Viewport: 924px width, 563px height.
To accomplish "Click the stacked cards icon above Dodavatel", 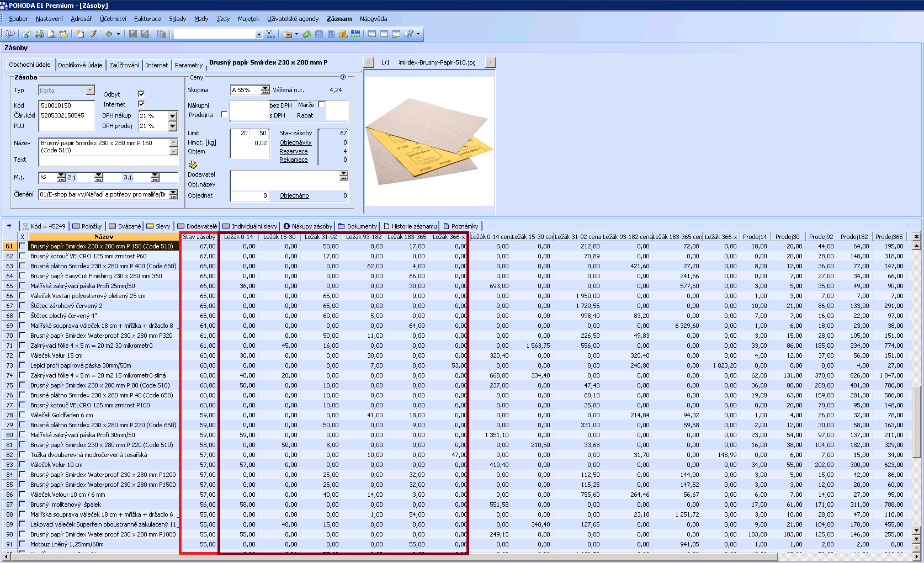I will pyautogui.click(x=193, y=164).
